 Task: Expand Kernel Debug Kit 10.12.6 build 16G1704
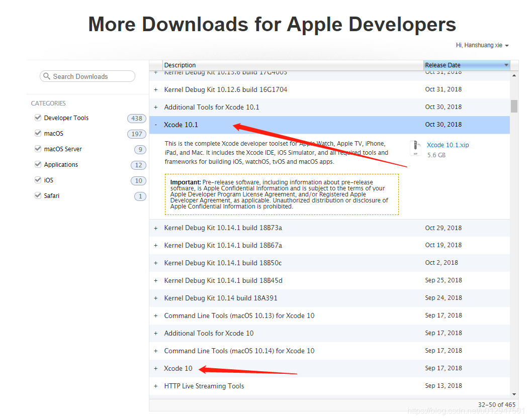point(155,89)
